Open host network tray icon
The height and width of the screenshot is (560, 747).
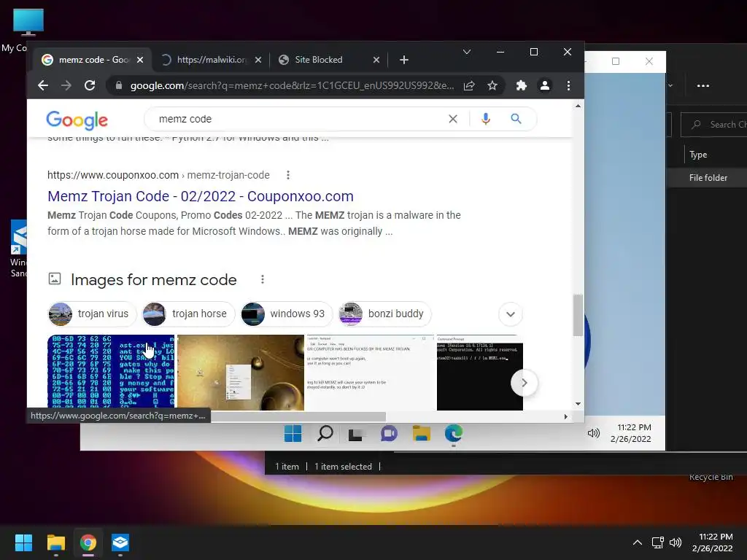click(658, 542)
